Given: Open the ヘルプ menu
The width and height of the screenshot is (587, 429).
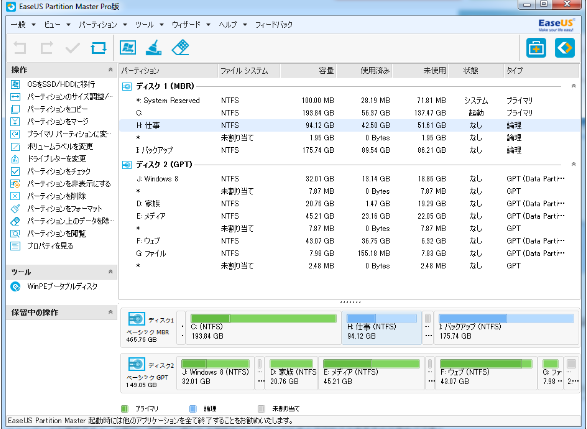Looking at the screenshot, I should [232, 25].
